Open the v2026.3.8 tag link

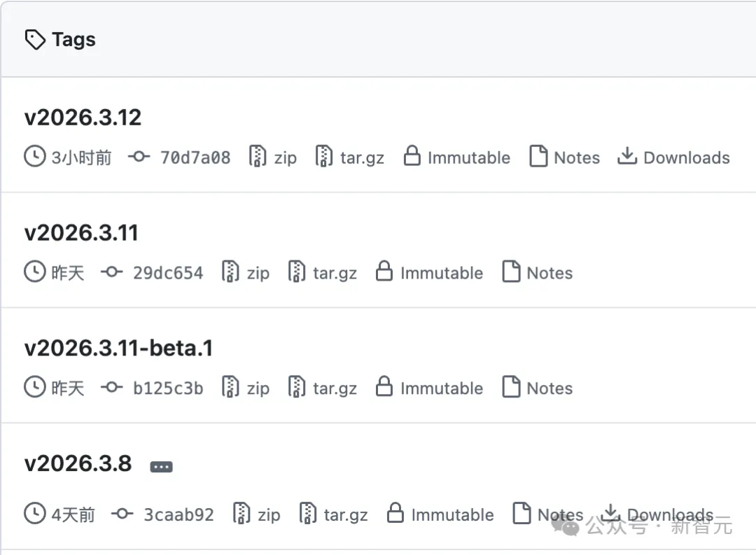[78, 463]
